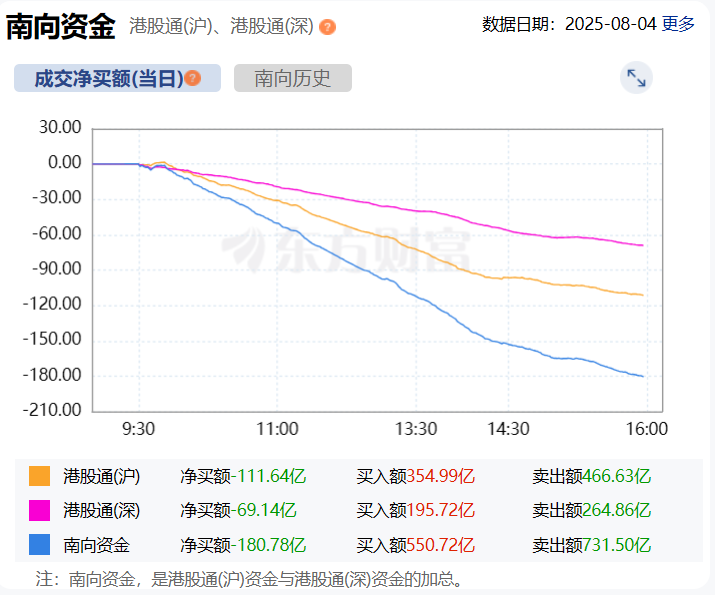This screenshot has height=595, width=715.
Task: Click the 9:30 time axis label
Action: 139,429
